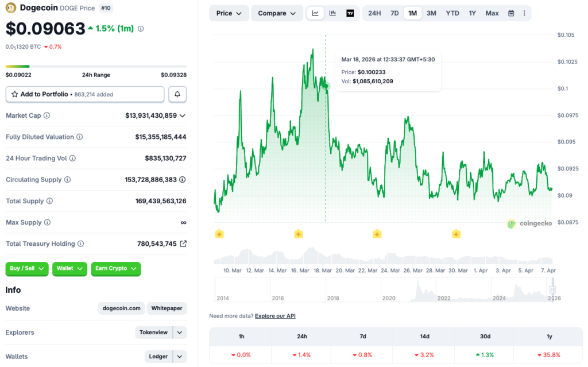Toggle the 1M time range selection
588x367 pixels.
(x=412, y=13)
